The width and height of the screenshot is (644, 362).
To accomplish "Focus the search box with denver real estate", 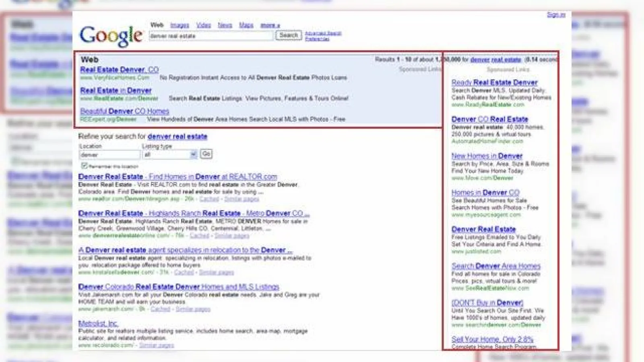I will pyautogui.click(x=211, y=36).
